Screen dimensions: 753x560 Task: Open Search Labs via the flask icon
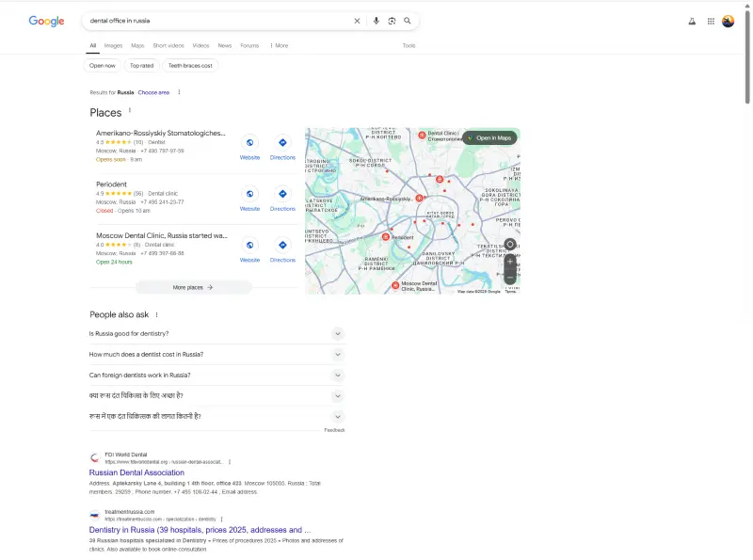tap(692, 20)
